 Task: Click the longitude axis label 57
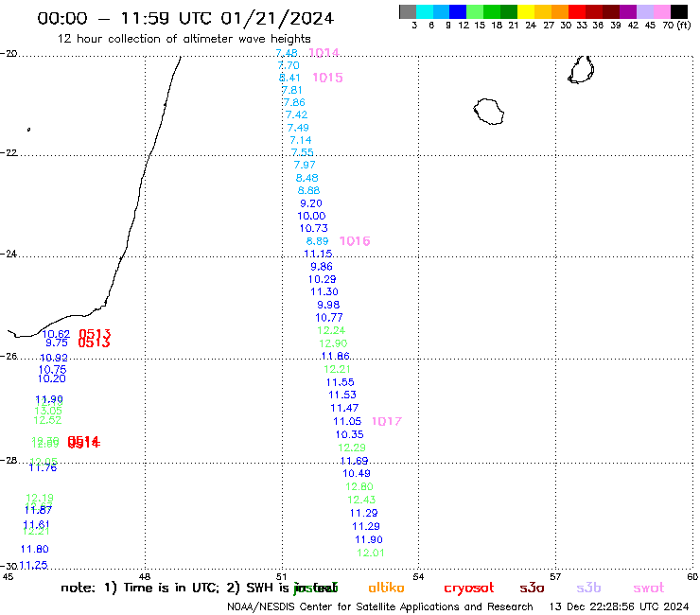tap(555, 576)
